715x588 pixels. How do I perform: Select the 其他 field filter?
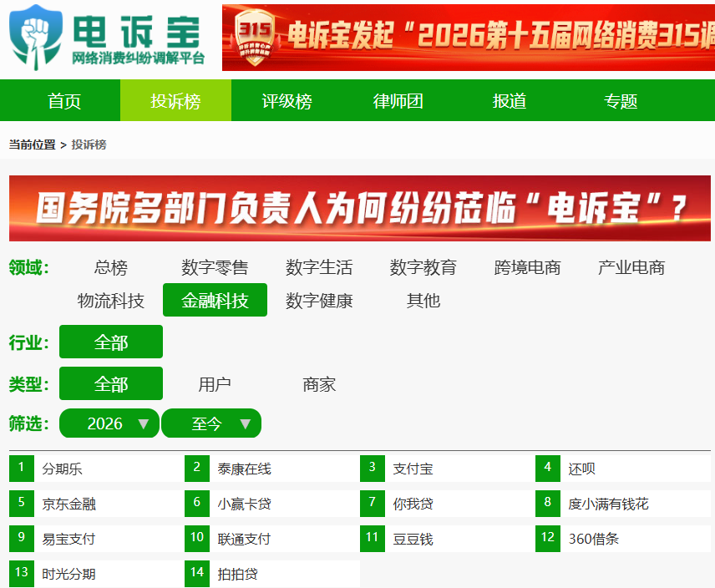[x=423, y=301]
